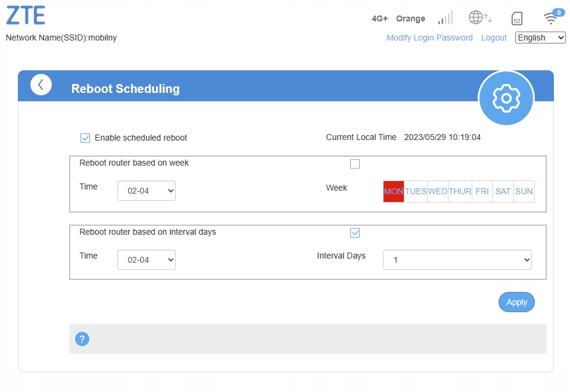Image resolution: width=570 pixels, height=392 pixels.
Task: Check the Reboot router based on week box
Action: coord(355,164)
